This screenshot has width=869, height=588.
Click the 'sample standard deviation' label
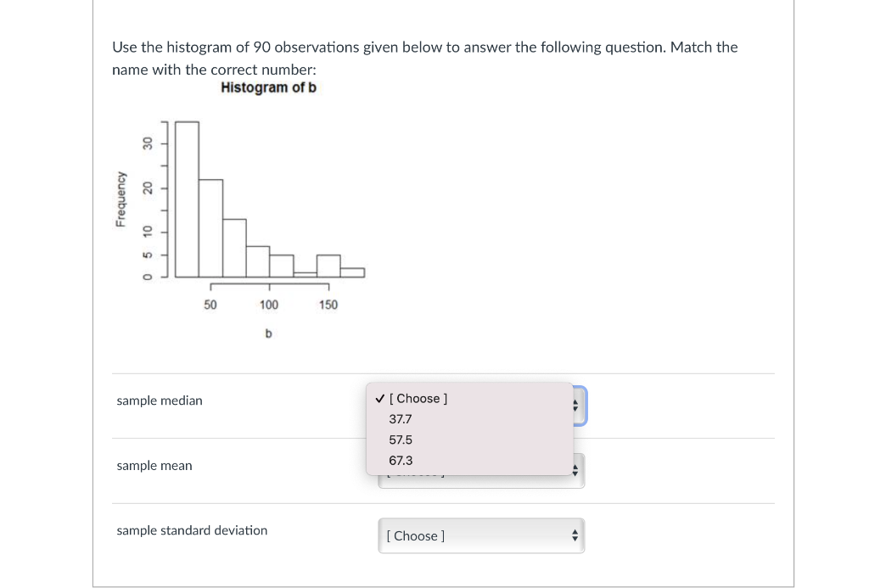pyautogui.click(x=192, y=530)
